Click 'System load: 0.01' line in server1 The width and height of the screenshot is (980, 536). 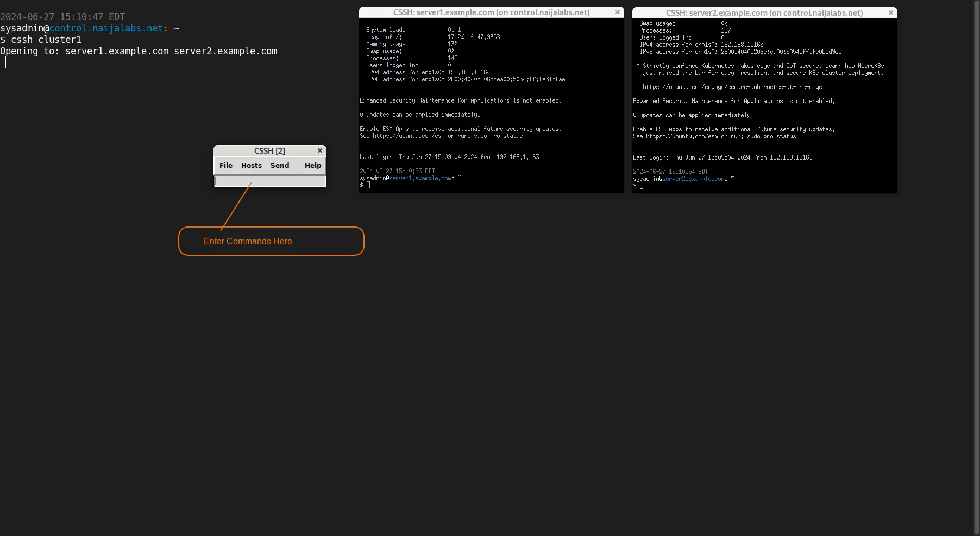pyautogui.click(x=413, y=30)
